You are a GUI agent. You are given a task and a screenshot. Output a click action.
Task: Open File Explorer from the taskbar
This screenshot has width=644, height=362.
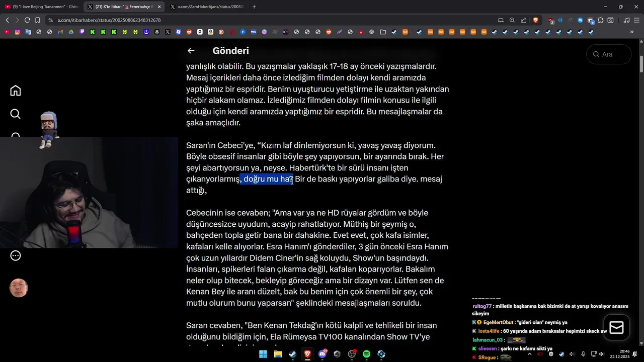pyautogui.click(x=278, y=354)
